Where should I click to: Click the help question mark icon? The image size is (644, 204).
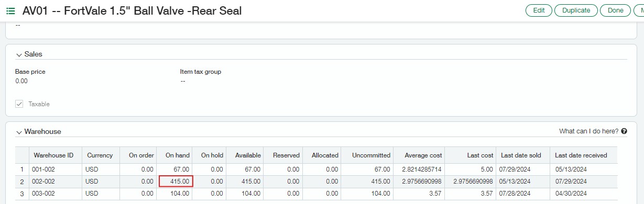pyautogui.click(x=624, y=131)
